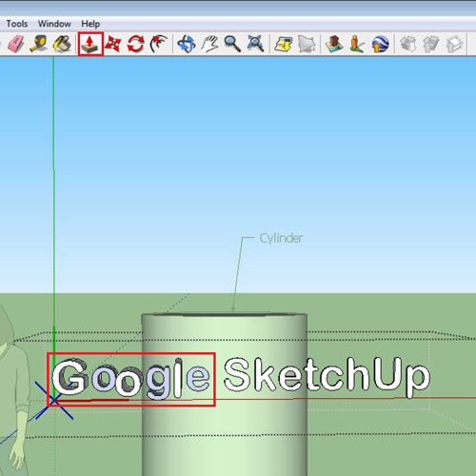Select the Move tool

[x=113, y=44]
